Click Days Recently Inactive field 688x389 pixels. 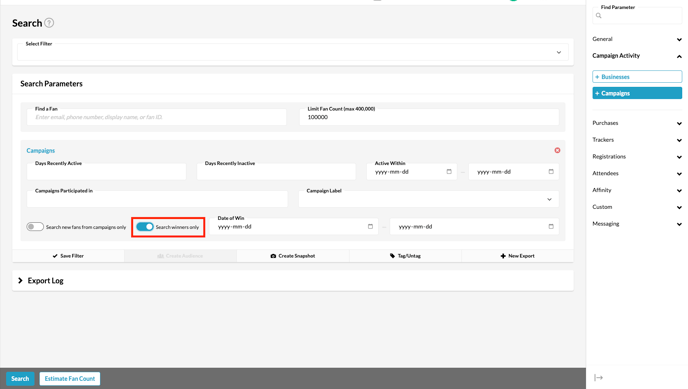276,171
